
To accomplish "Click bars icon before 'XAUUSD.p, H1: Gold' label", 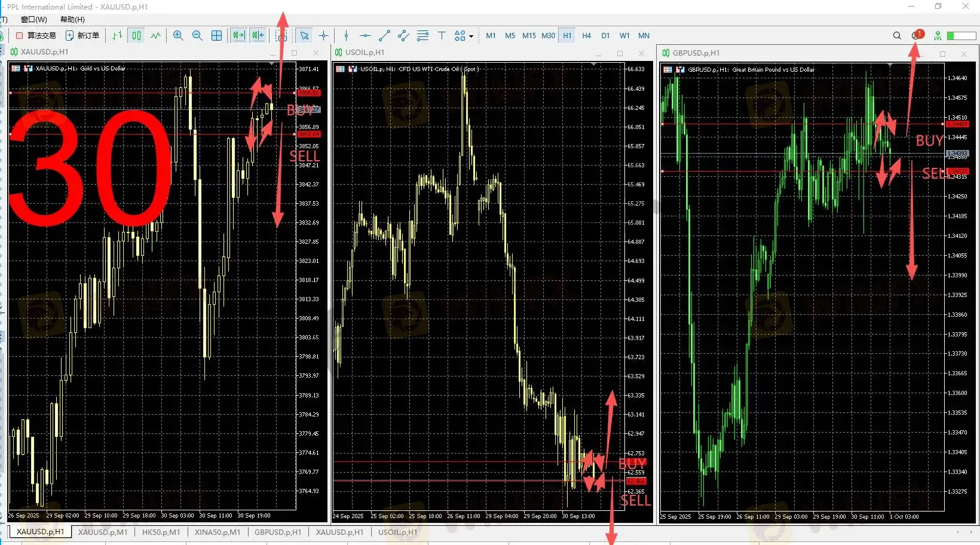I will point(28,68).
